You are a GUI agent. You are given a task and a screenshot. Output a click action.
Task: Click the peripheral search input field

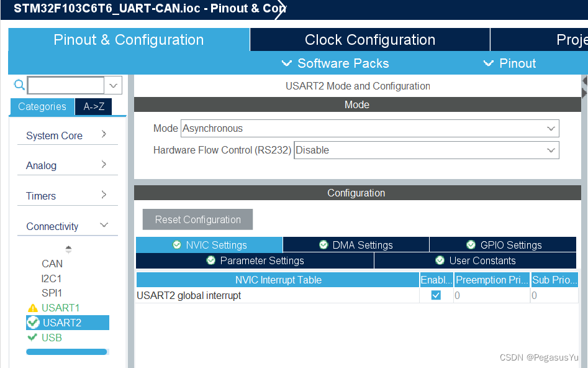click(x=66, y=85)
